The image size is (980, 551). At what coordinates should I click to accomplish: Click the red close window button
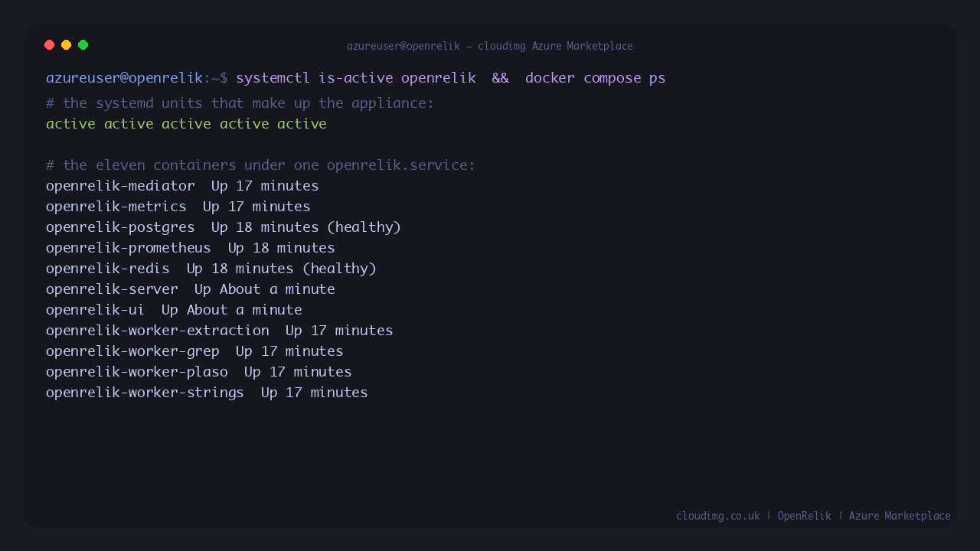(x=50, y=45)
